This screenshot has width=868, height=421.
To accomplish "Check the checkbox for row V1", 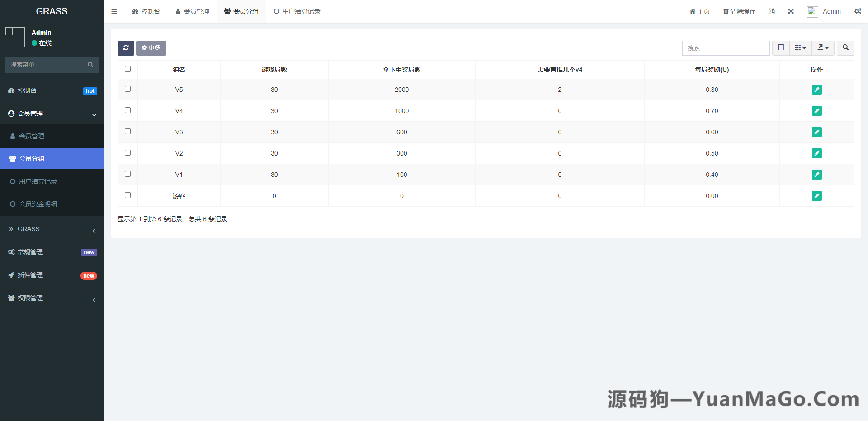I will [127, 174].
